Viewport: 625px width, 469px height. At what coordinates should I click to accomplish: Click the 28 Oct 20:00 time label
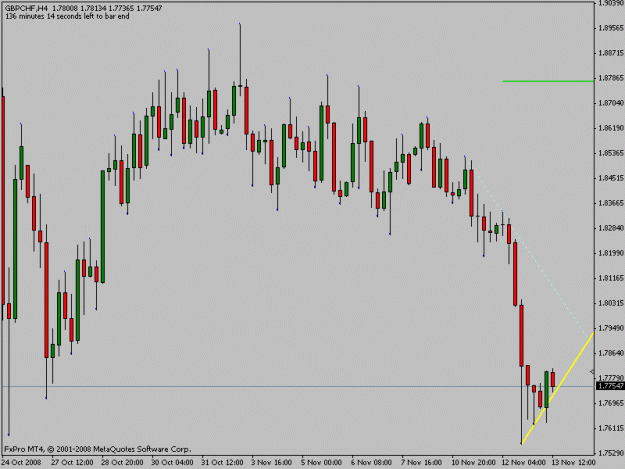click(122, 463)
